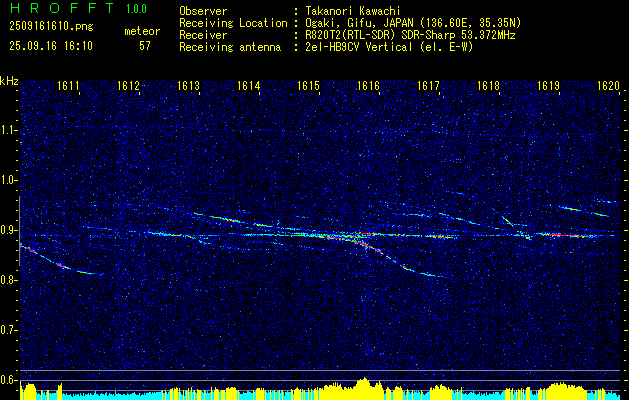Click the 0.9 kHz frequency label
Screen dimensions: 629x400
pos(8,230)
